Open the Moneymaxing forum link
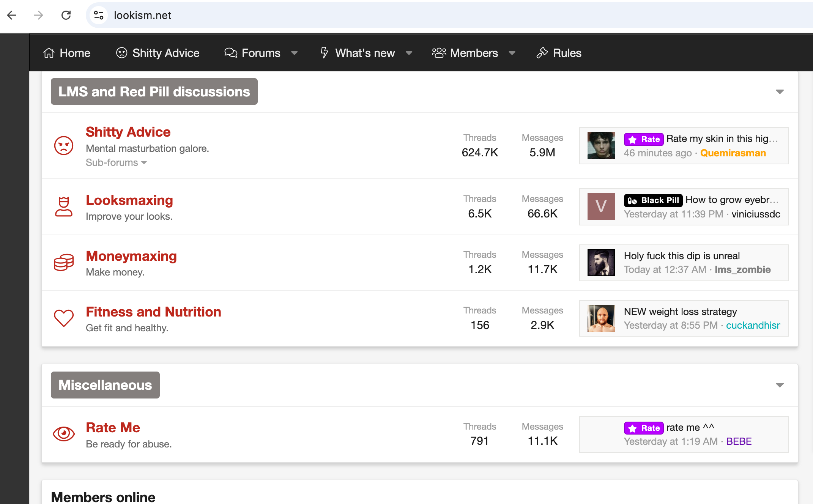Screen dimensions: 813x504 click(131, 256)
